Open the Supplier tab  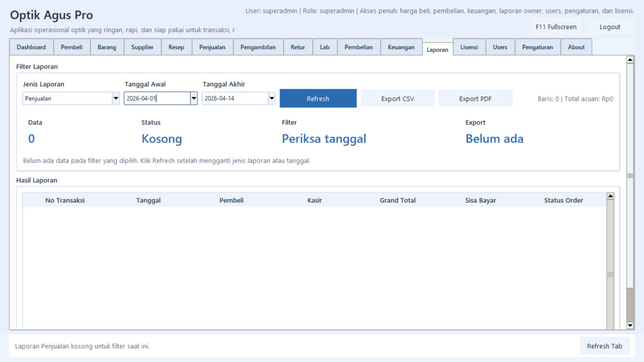click(x=142, y=47)
